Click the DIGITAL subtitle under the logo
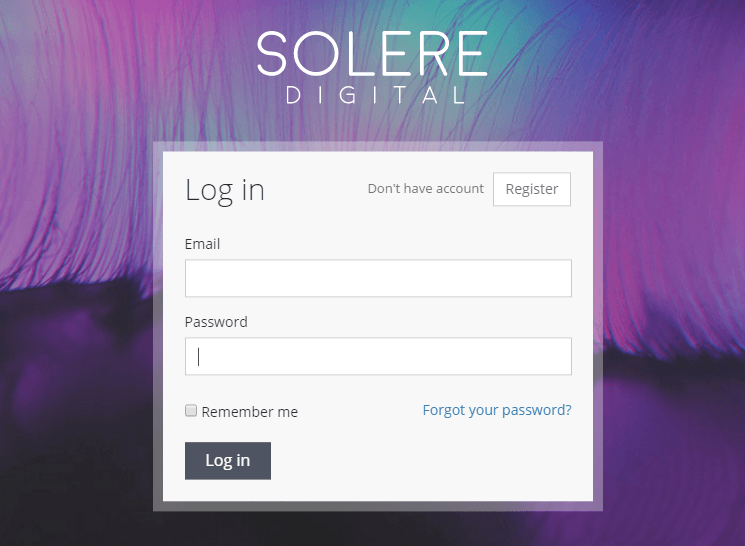 (x=375, y=96)
